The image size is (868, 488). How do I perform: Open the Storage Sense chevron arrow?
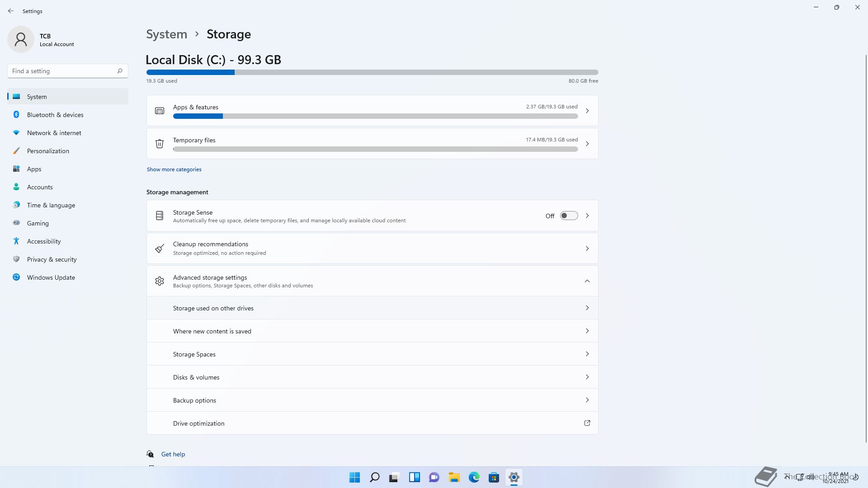(x=587, y=216)
